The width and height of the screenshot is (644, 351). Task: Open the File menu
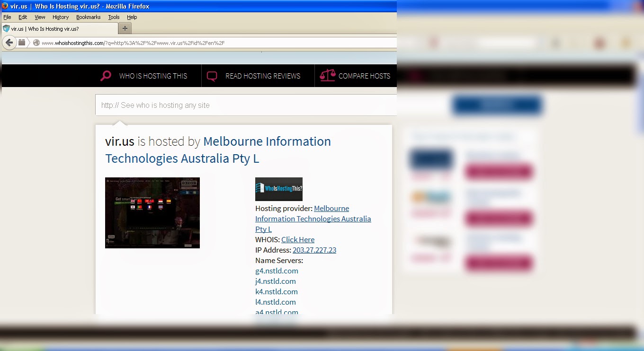(7, 17)
